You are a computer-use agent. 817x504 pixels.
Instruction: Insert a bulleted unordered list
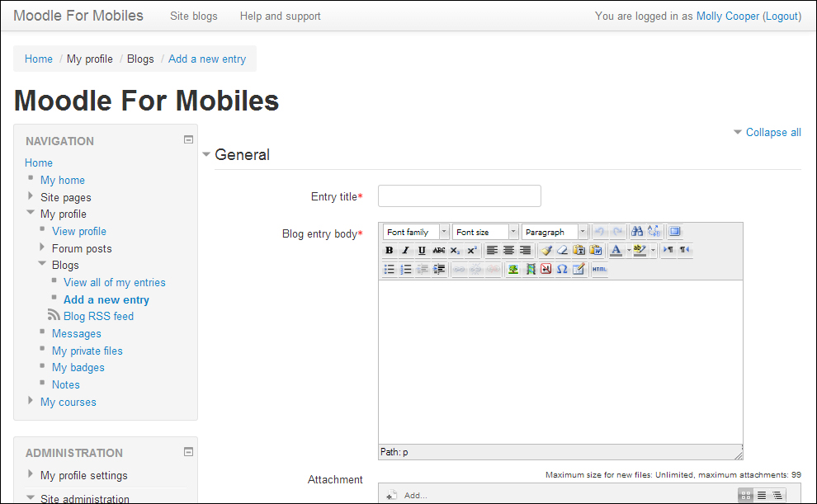point(390,270)
